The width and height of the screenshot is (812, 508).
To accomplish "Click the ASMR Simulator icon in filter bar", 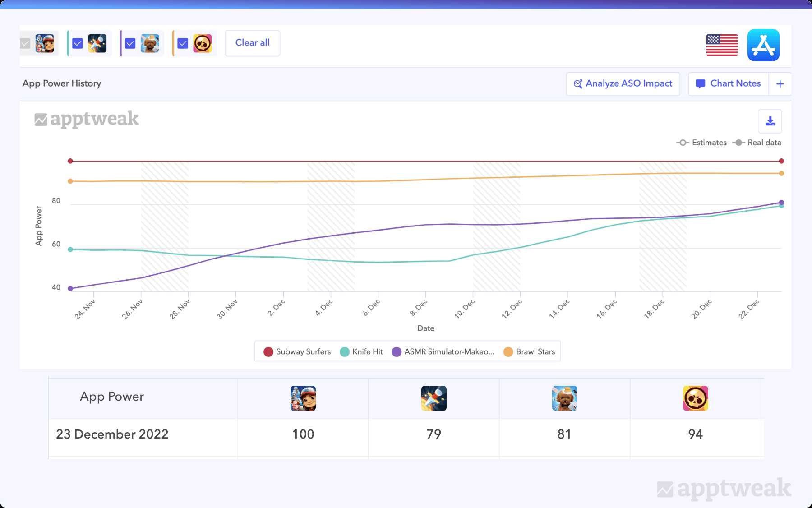I will point(150,43).
